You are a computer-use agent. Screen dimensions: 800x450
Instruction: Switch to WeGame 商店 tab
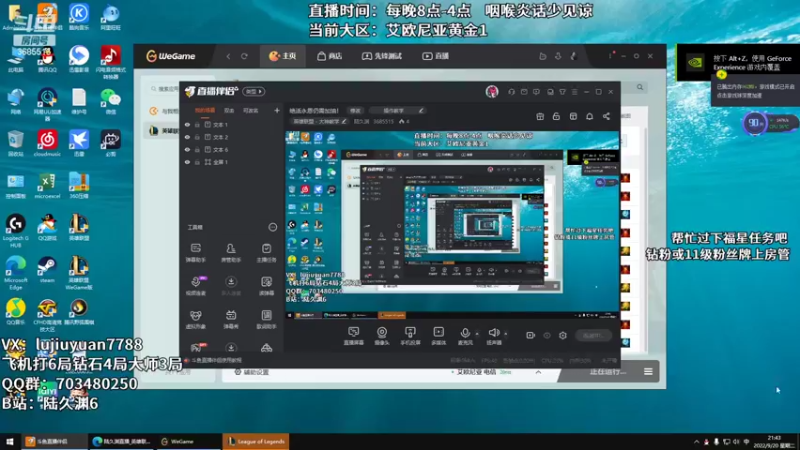pyautogui.click(x=329, y=56)
